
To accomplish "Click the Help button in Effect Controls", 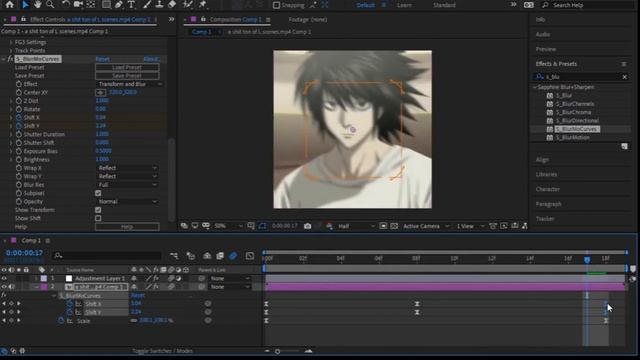I will click(127, 227).
